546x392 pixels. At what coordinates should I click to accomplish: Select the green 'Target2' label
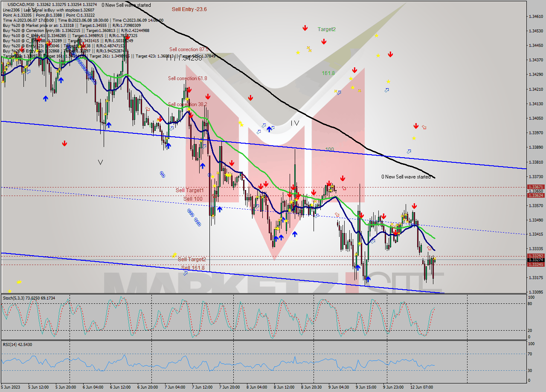tap(326, 29)
